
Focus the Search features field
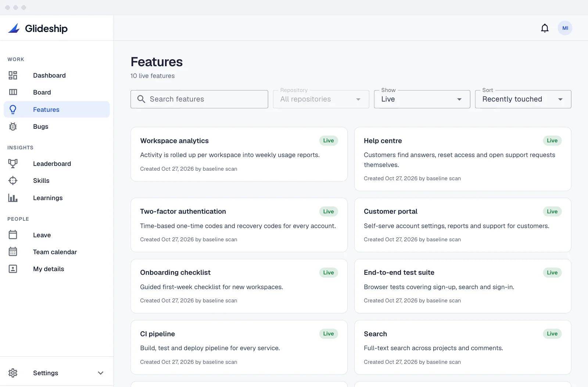(199, 99)
